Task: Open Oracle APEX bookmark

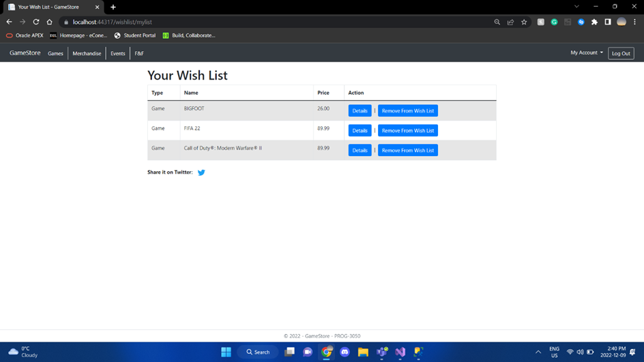Action: pos(25,35)
